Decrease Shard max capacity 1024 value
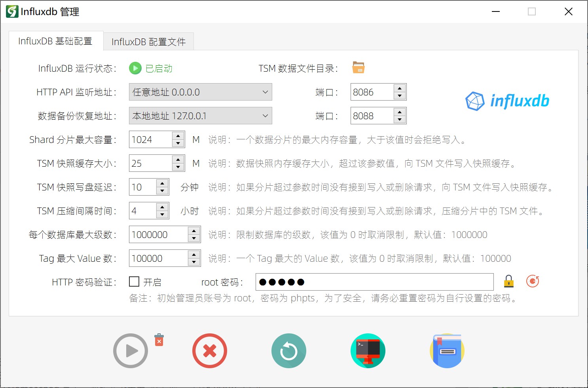Screen dimensions: 588x388 tap(178, 144)
